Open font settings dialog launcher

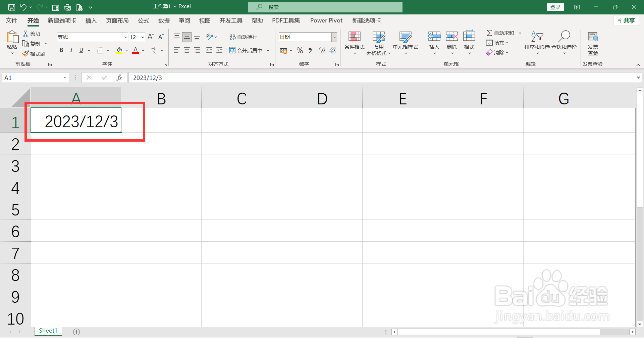point(165,64)
